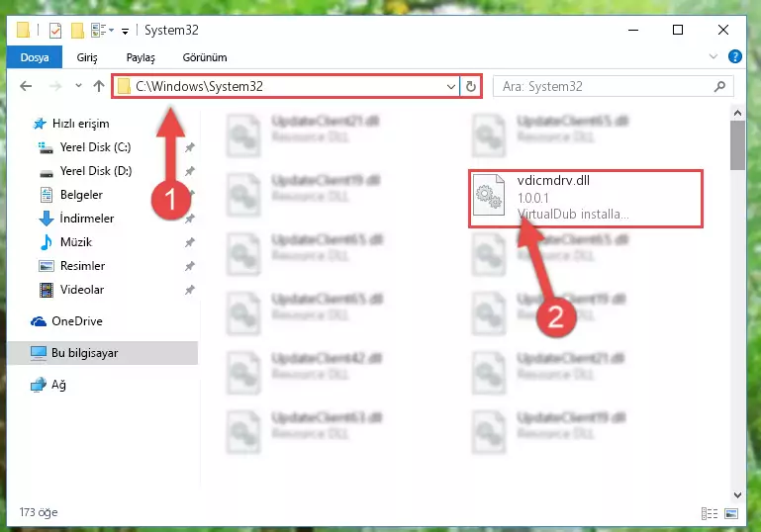Expand the ribbon with the chevron

click(x=713, y=56)
